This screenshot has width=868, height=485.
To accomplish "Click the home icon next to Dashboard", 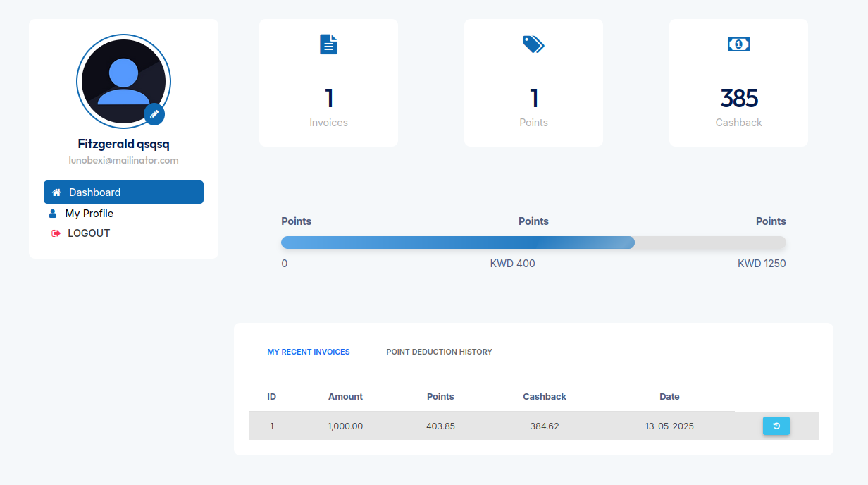I will click(x=56, y=191).
